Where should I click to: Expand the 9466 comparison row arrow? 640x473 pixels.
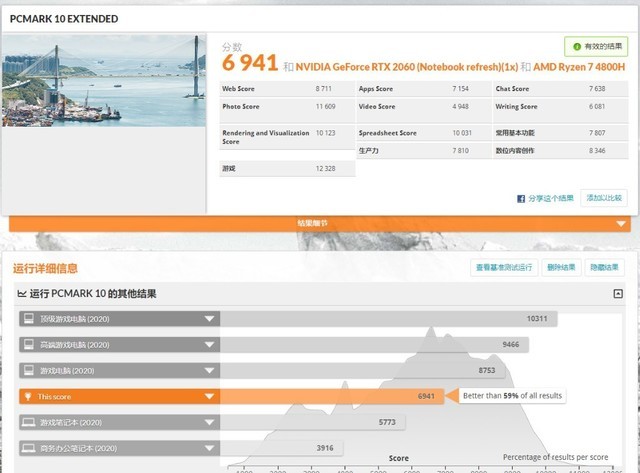[209, 345]
